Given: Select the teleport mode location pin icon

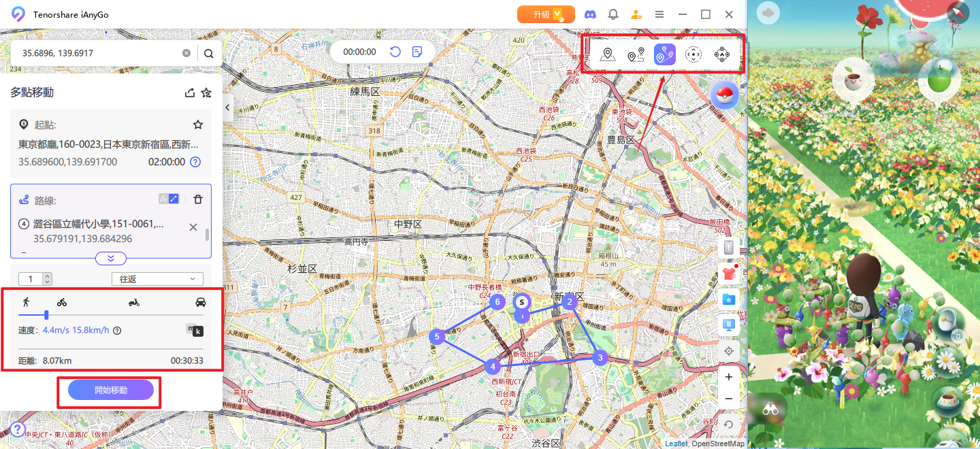Looking at the screenshot, I should [608, 55].
